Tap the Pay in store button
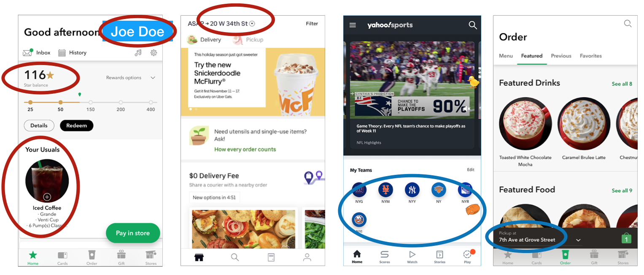The width and height of the screenshot is (644, 275). pyautogui.click(x=133, y=233)
